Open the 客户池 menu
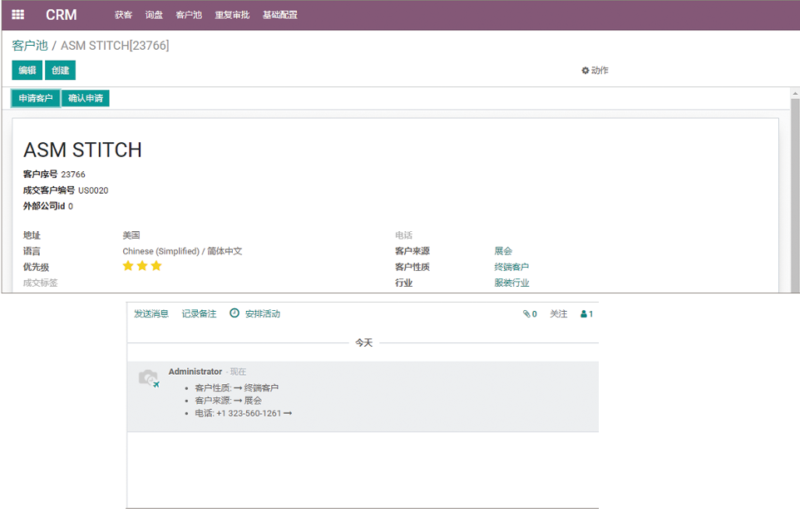 [189, 15]
